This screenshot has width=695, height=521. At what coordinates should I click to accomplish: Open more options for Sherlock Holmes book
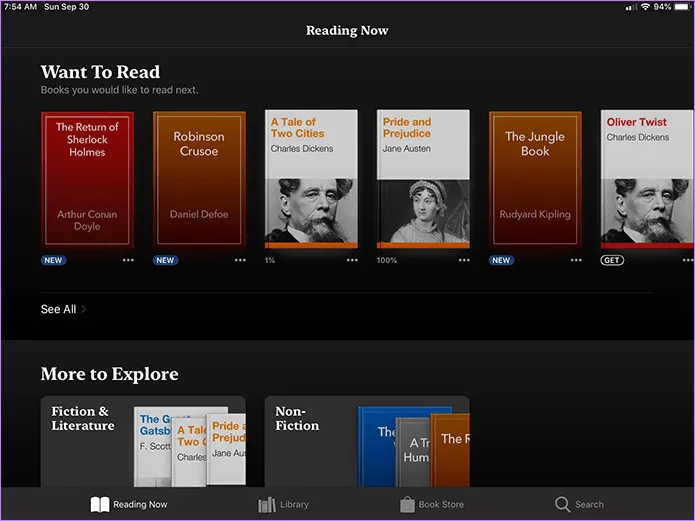[128, 260]
